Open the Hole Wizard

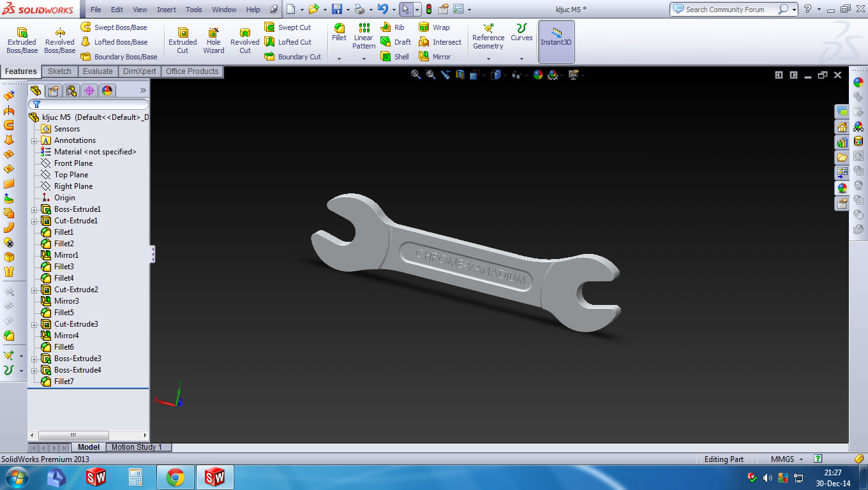pos(214,41)
